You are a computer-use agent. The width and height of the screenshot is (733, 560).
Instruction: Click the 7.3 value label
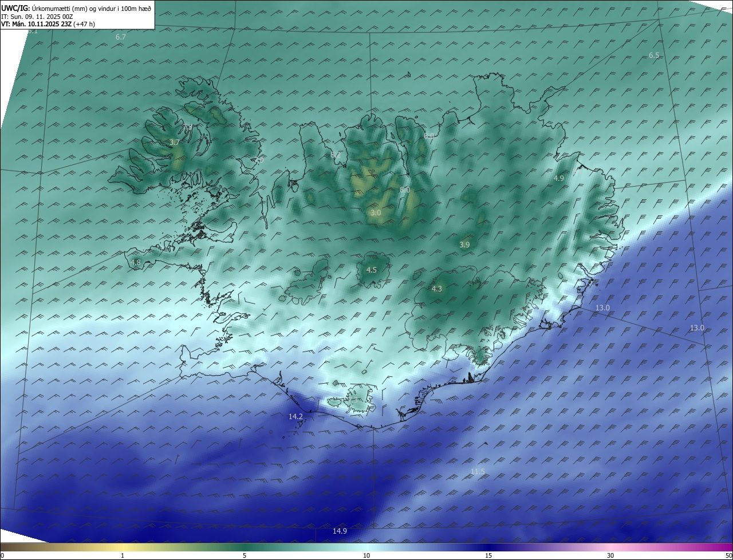(187, 127)
